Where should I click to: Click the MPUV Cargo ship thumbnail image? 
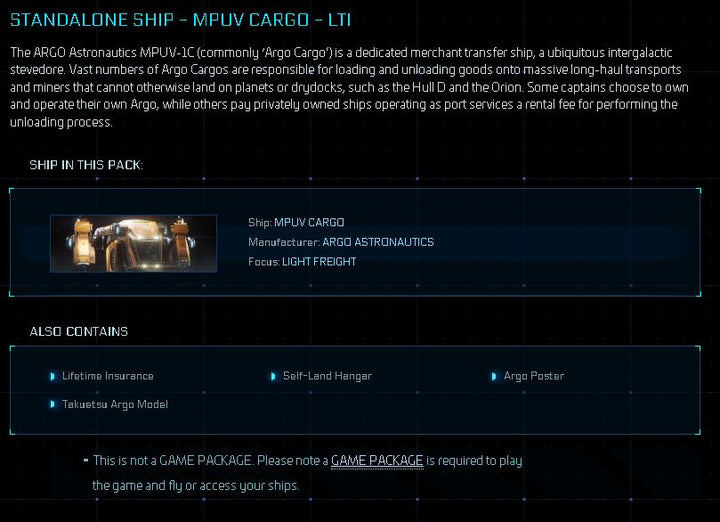[x=133, y=243]
